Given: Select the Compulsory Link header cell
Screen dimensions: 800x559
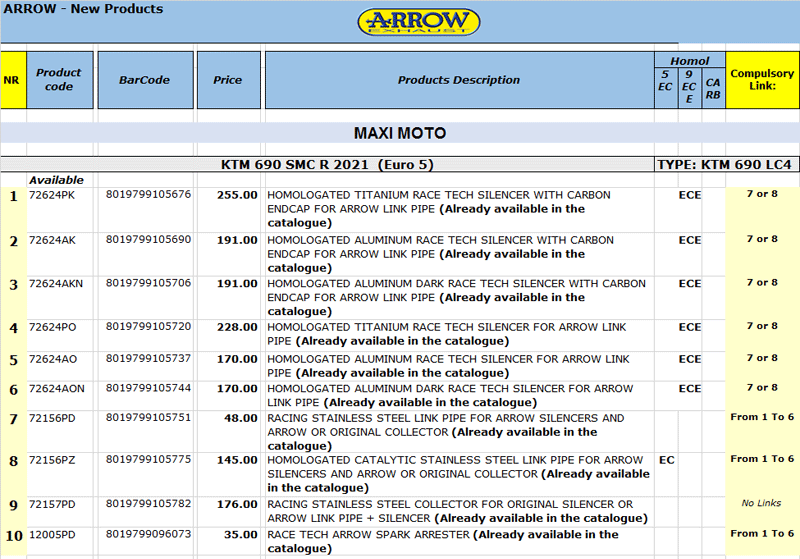Looking at the screenshot, I should click(x=762, y=80).
